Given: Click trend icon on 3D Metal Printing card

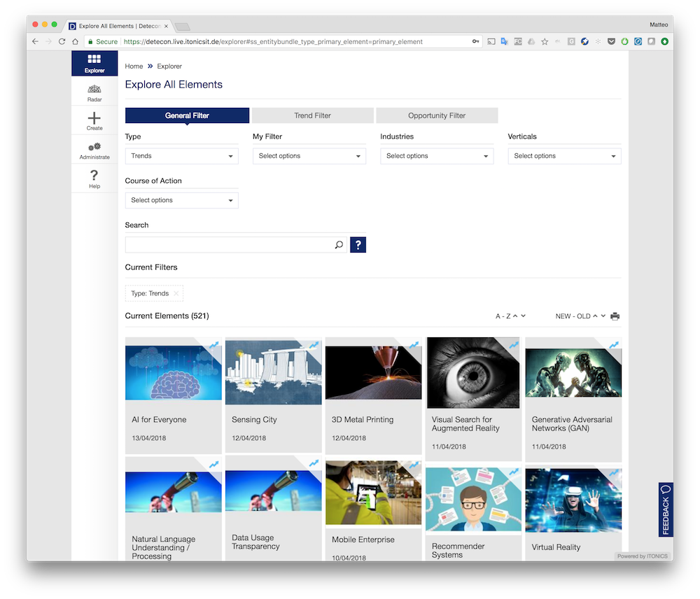Looking at the screenshot, I should (414, 344).
